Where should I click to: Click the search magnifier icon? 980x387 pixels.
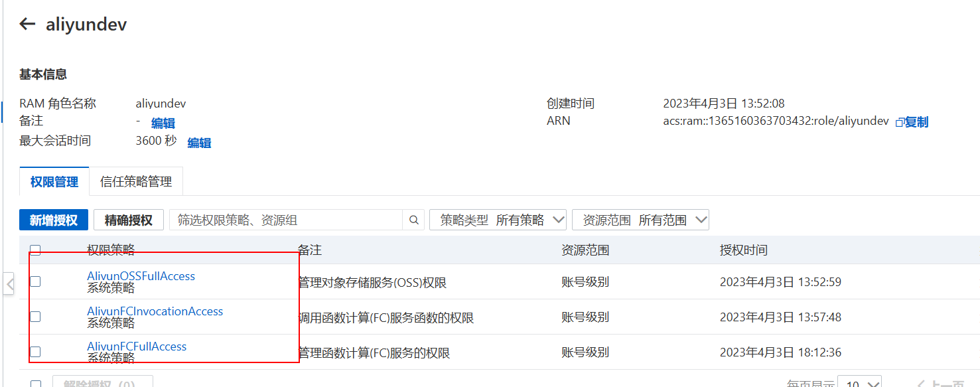click(x=413, y=220)
